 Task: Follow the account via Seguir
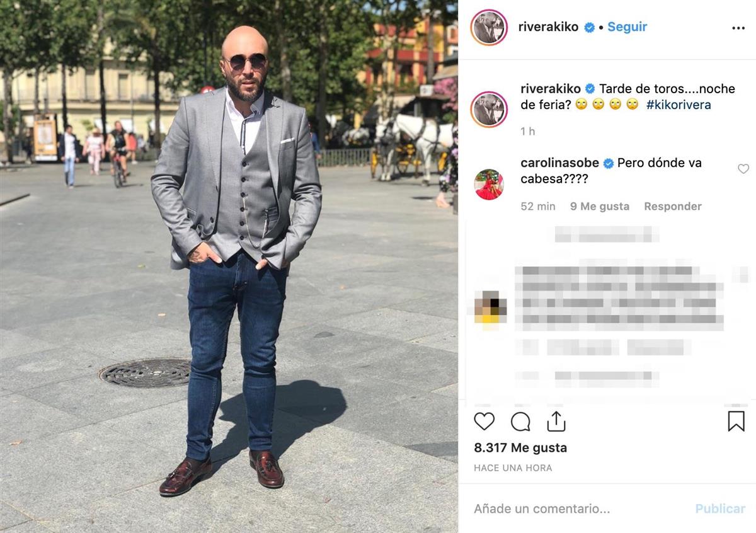[627, 27]
